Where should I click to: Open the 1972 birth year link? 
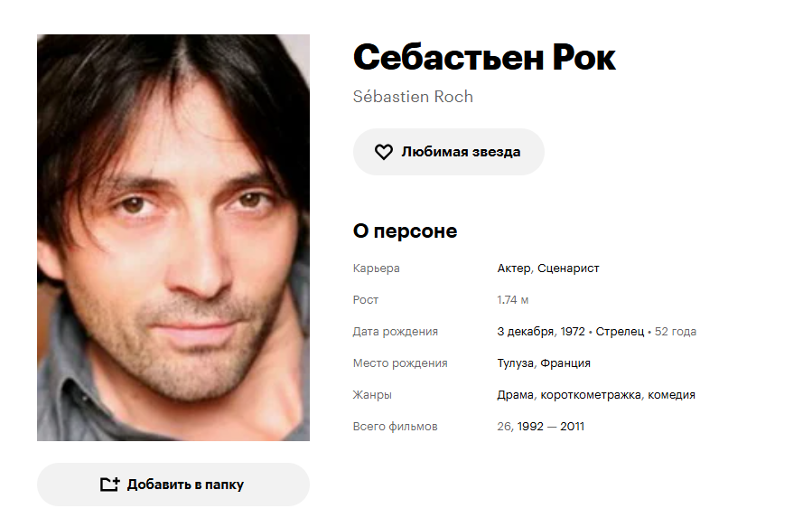[x=573, y=332]
